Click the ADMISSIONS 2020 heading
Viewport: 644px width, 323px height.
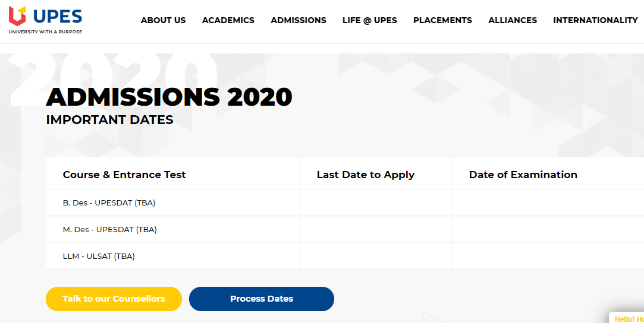[169, 97]
